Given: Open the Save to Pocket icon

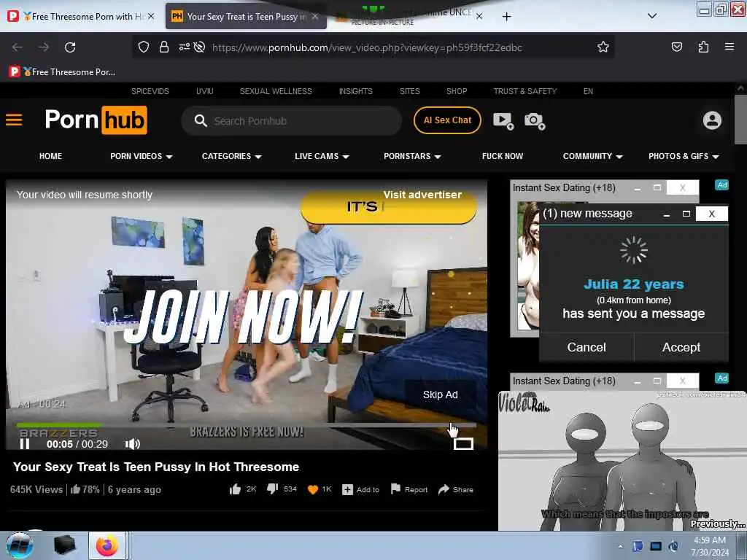Looking at the screenshot, I should 676,47.
